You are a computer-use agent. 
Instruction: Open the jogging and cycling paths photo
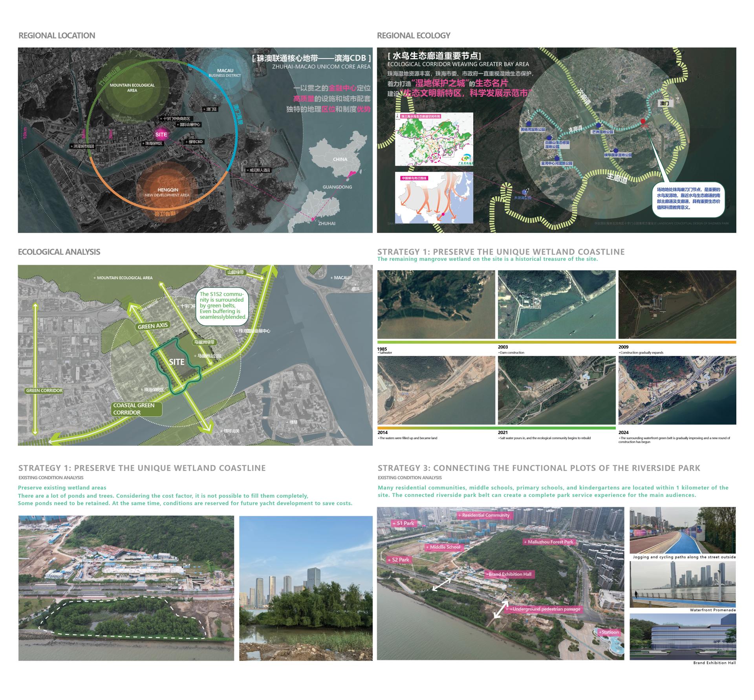tap(683, 530)
